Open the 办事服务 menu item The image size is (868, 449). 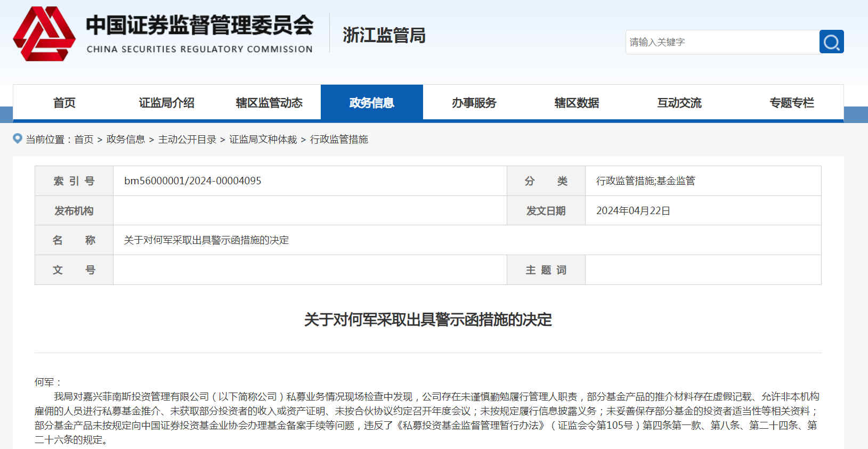(474, 103)
